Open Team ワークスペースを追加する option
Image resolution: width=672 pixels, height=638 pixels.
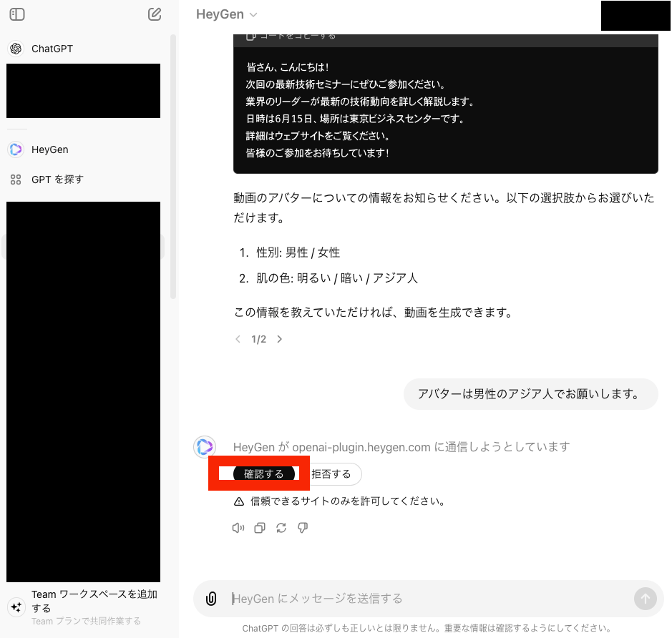point(83,607)
